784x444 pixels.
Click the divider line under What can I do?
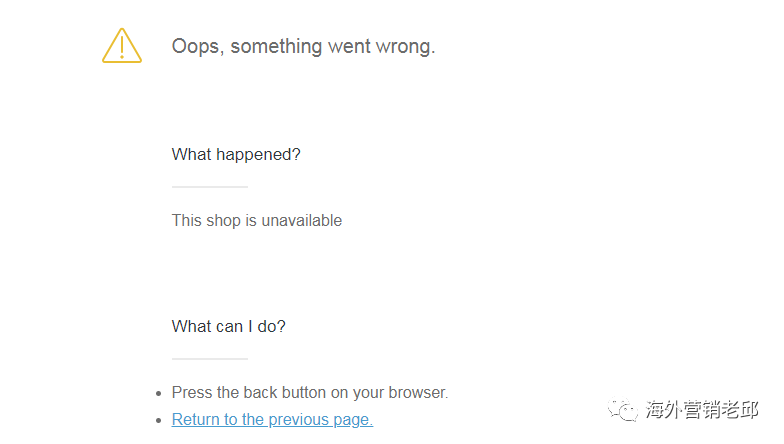[209, 358]
